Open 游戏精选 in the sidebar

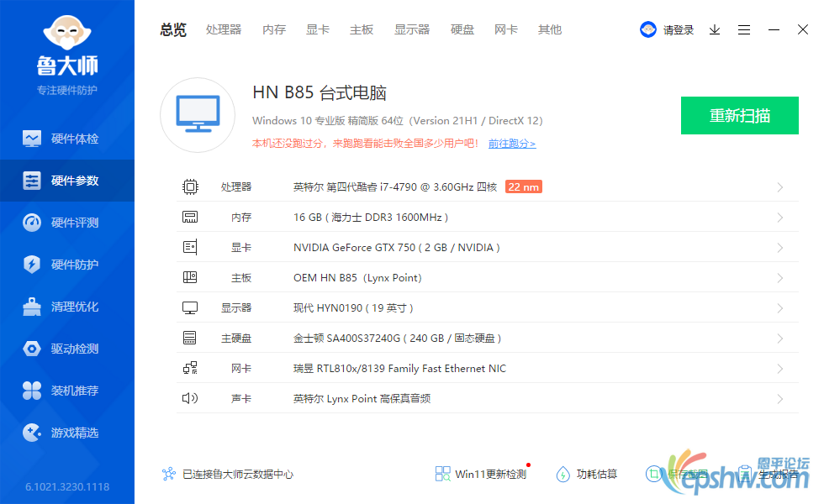[x=67, y=433]
